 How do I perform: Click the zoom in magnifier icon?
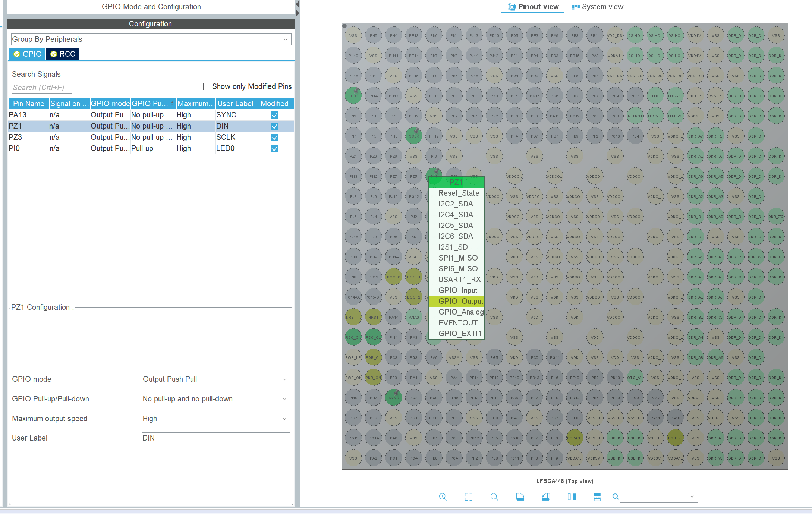pos(443,496)
